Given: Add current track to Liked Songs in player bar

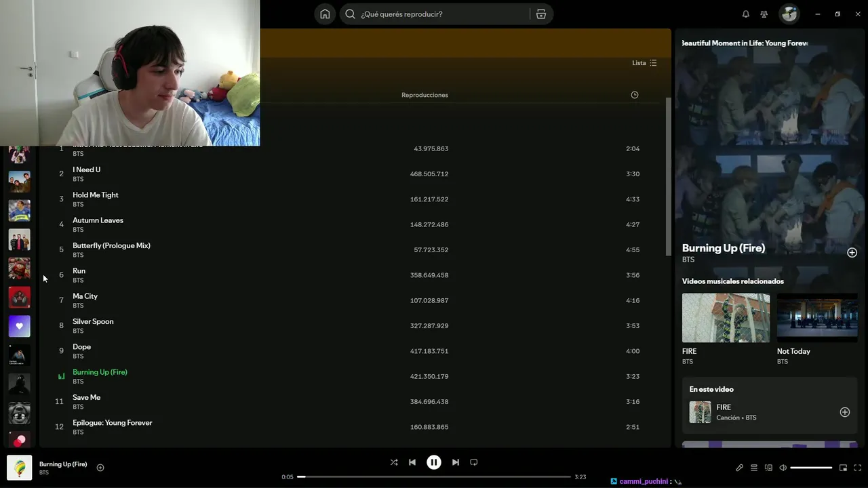Looking at the screenshot, I should click(x=100, y=468).
